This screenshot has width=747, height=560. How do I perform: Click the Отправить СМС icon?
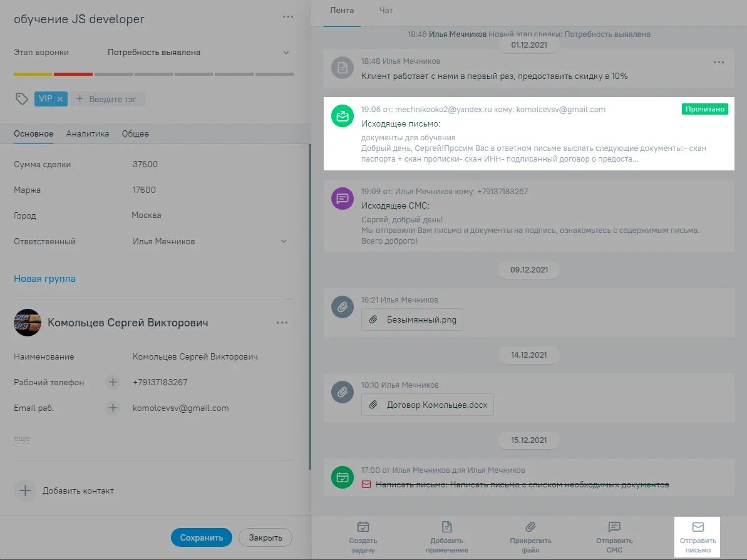[614, 527]
